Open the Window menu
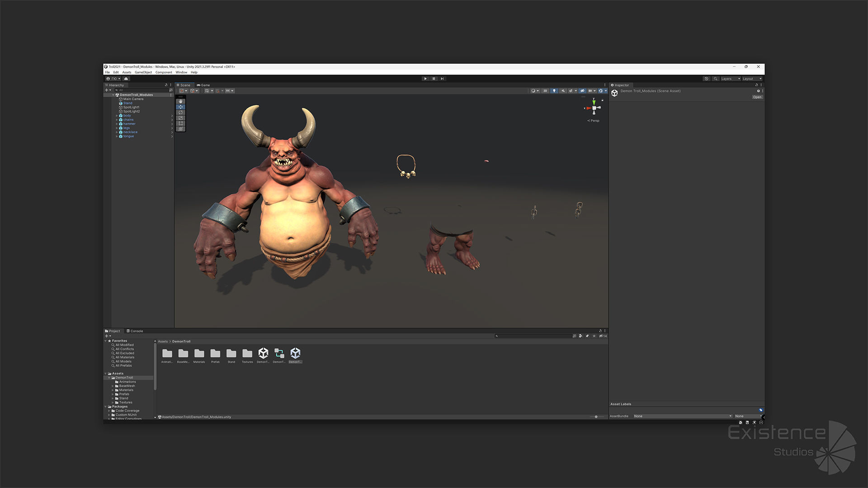 click(181, 72)
